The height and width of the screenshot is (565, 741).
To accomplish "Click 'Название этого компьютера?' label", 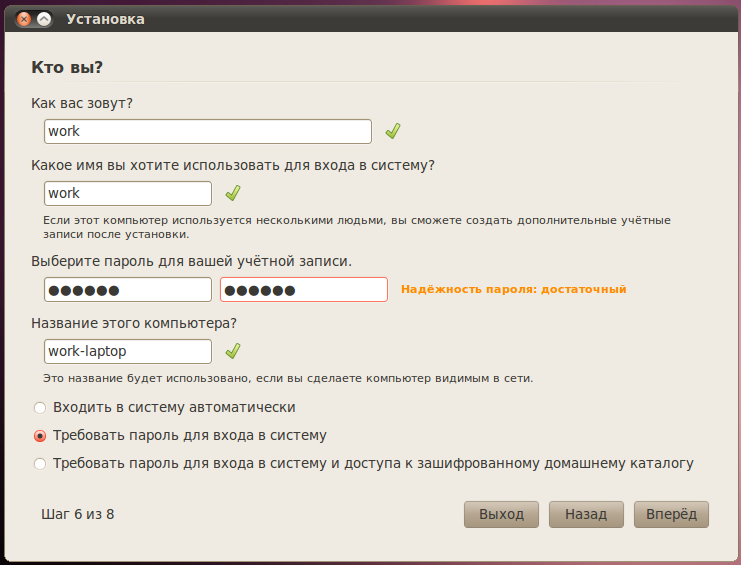I will (x=134, y=323).
